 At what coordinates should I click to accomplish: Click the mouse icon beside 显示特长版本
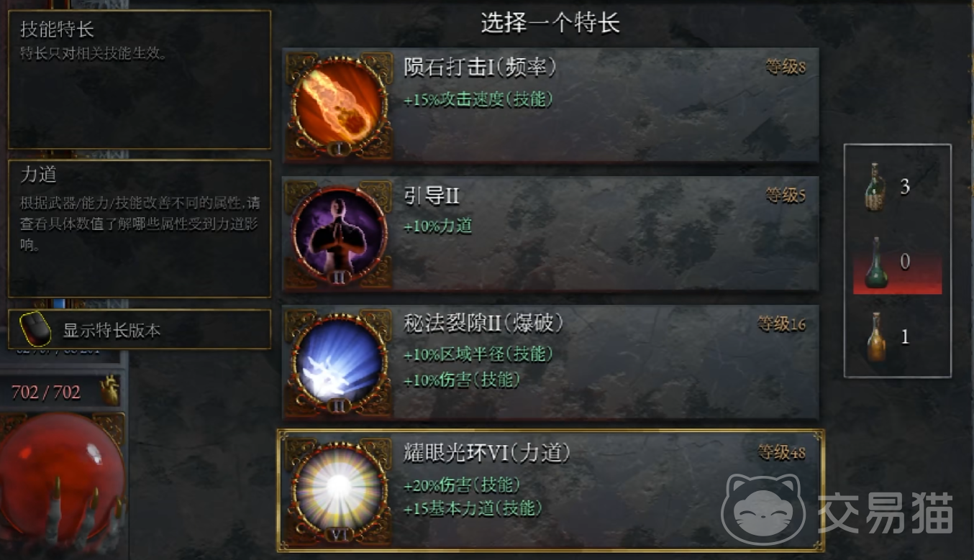pyautogui.click(x=35, y=330)
